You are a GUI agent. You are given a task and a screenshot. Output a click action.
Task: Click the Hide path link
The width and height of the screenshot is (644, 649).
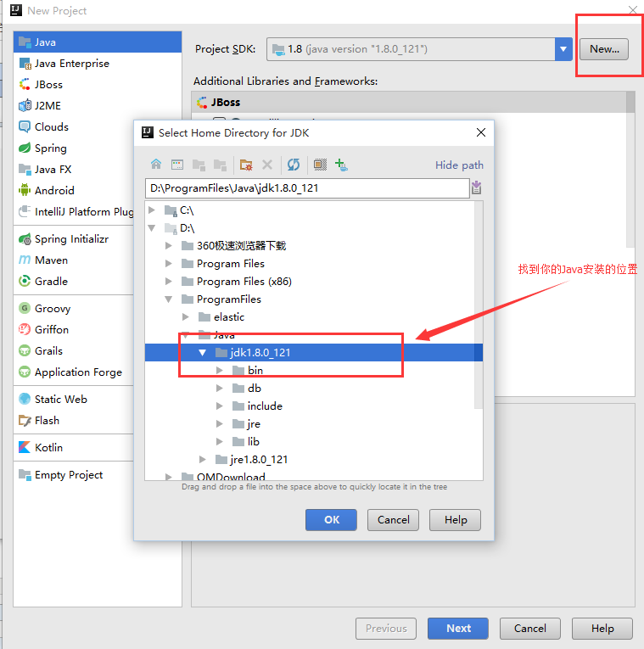point(459,165)
